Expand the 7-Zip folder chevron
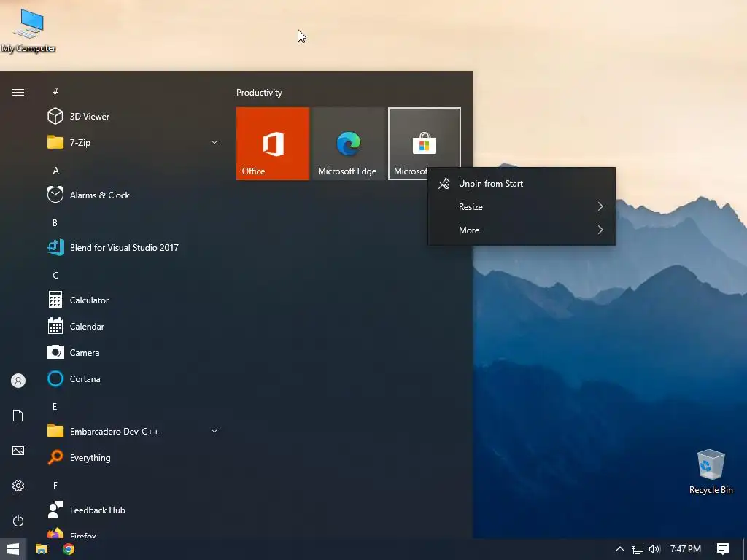This screenshot has width=747, height=560. tap(214, 142)
